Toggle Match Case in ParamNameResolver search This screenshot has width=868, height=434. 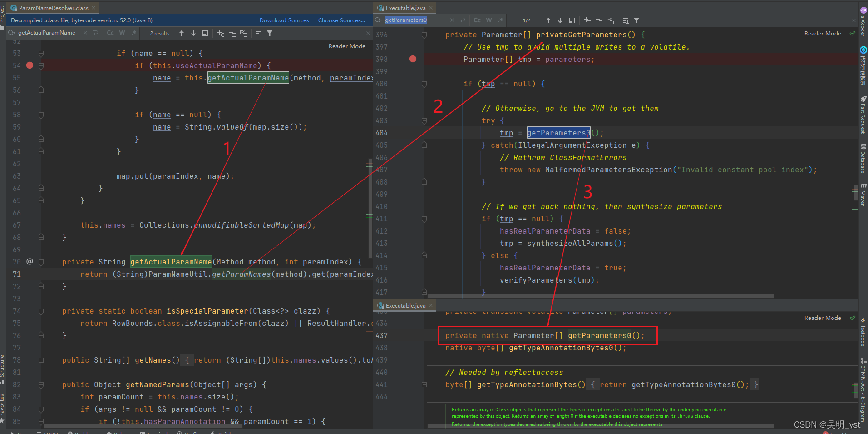tap(110, 33)
